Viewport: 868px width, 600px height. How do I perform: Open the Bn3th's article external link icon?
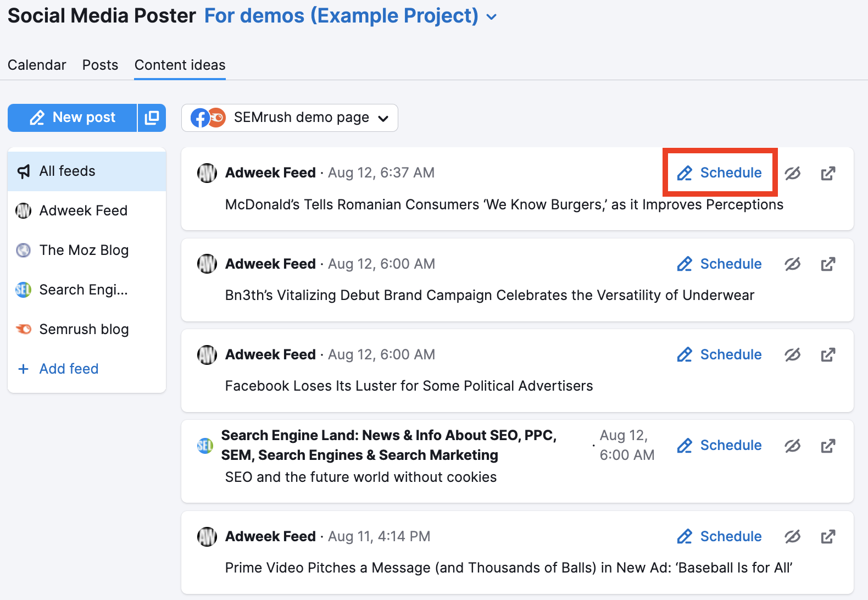click(828, 264)
